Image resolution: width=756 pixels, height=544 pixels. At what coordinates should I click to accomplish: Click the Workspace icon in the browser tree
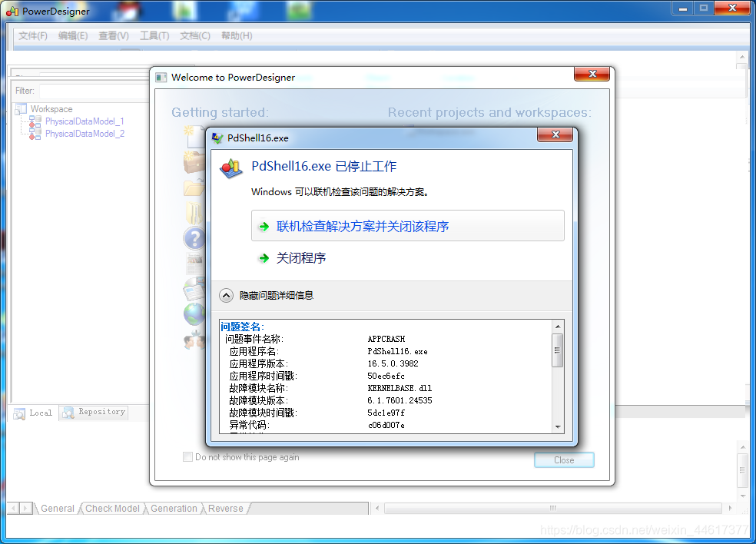coord(21,109)
